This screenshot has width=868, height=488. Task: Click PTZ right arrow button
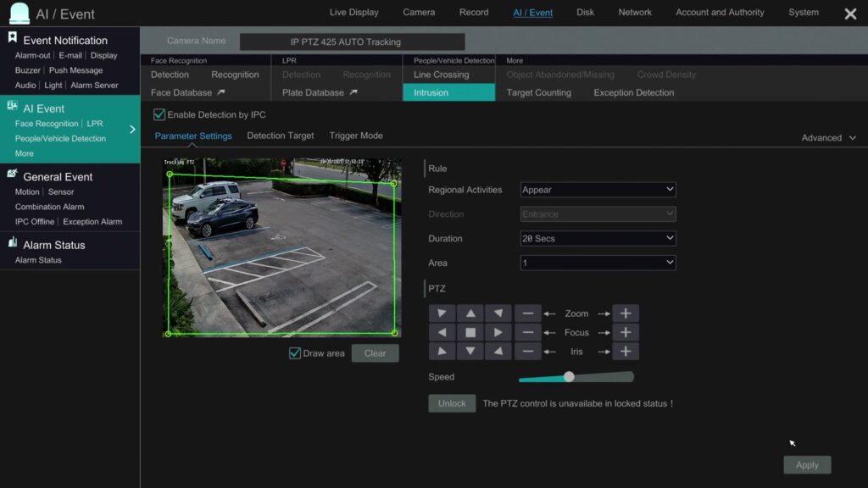498,332
